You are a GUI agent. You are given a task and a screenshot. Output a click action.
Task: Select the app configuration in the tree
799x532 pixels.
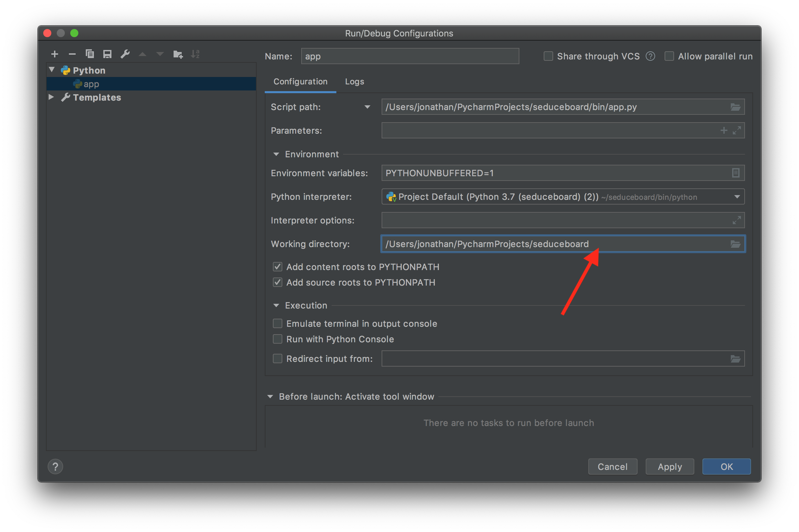tap(151, 84)
